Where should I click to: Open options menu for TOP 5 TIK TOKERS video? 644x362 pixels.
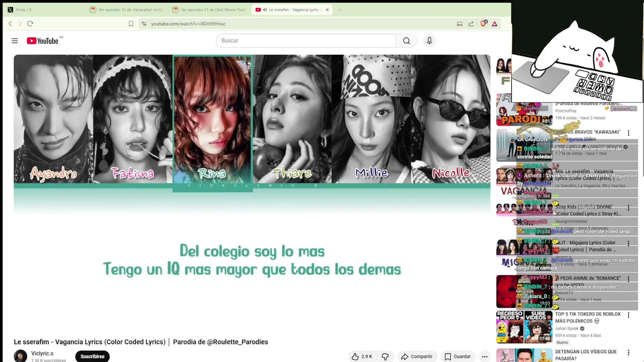point(628,315)
